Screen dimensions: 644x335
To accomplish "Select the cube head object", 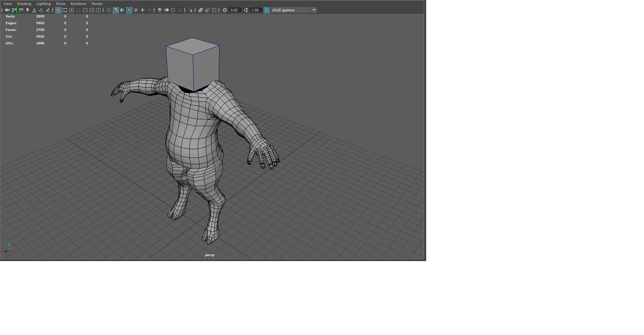I will point(193,64).
